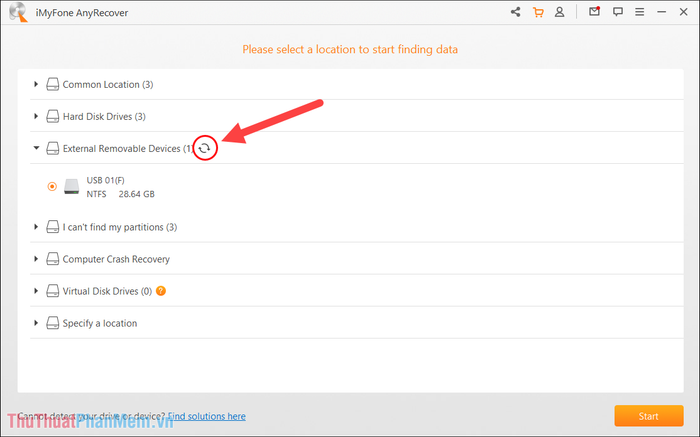Minimize the AnyRecover window
Screen dimensions: 700x437
coord(662,12)
